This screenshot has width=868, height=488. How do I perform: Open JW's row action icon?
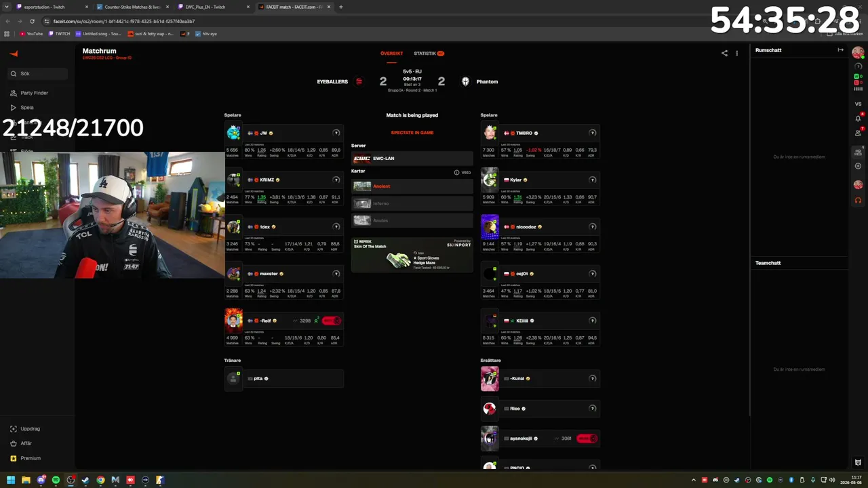tap(336, 133)
